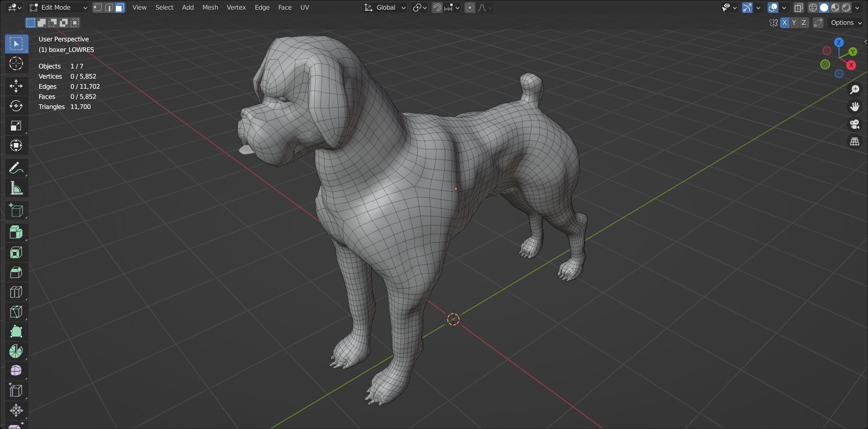Switch to edge select mode
The width and height of the screenshot is (868, 429).
point(109,7)
